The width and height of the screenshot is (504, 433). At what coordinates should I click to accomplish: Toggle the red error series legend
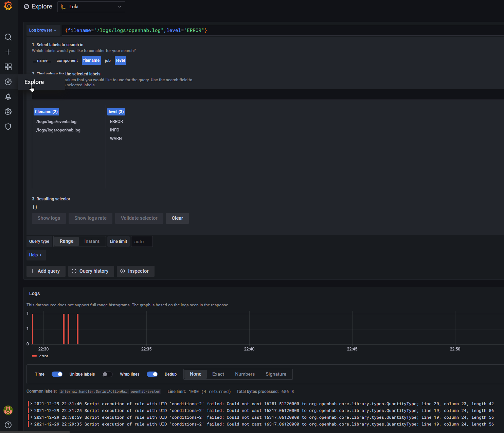tap(43, 356)
